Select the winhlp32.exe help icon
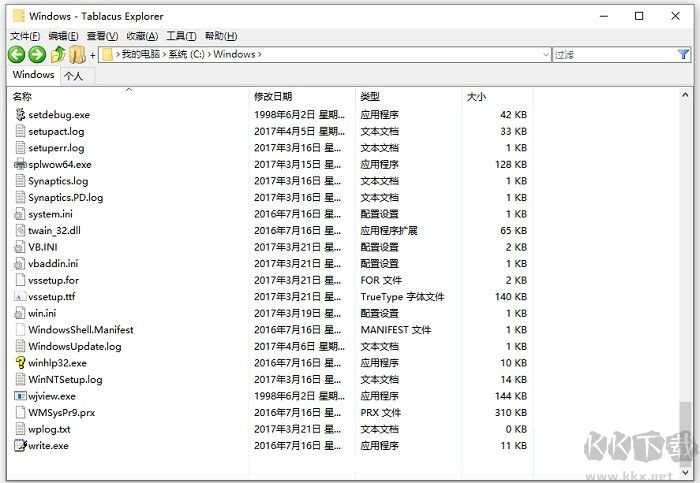 pos(20,362)
